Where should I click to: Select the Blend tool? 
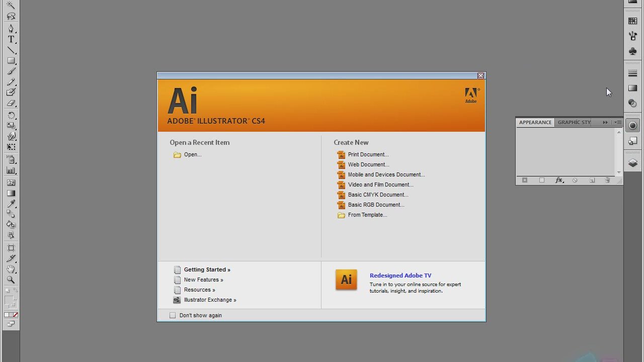coord(11,214)
